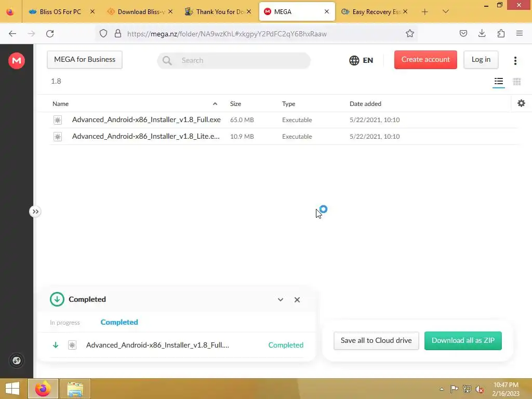This screenshot has height=399, width=532.
Task: Open a new browser tab
Action: pos(424,12)
